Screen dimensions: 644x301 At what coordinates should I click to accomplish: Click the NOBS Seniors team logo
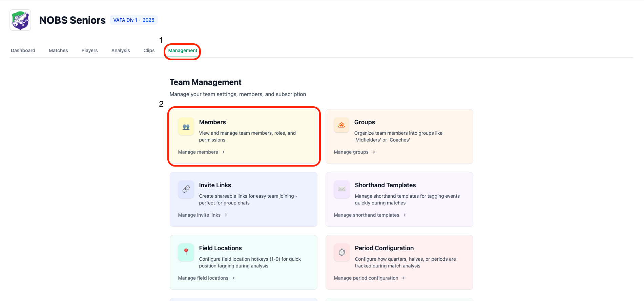pos(20,20)
